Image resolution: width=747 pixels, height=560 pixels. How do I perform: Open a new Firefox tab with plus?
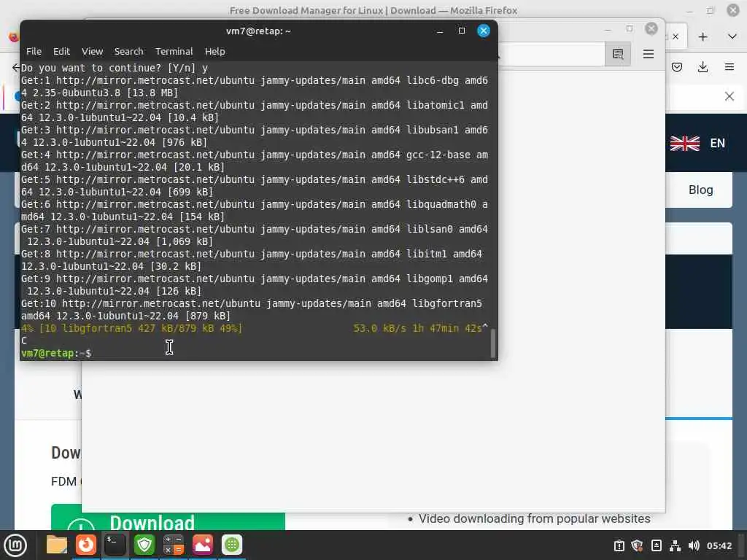[x=703, y=36]
